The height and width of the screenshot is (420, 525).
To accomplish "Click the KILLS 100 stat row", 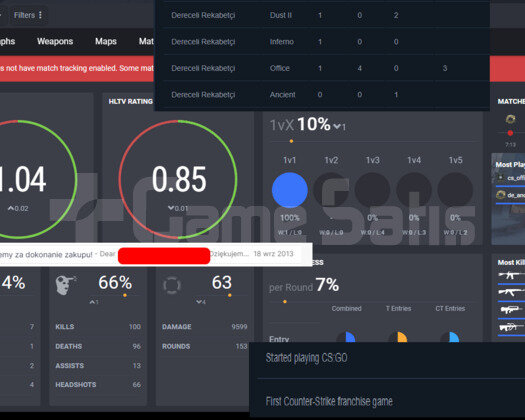I will pyautogui.click(x=98, y=327).
